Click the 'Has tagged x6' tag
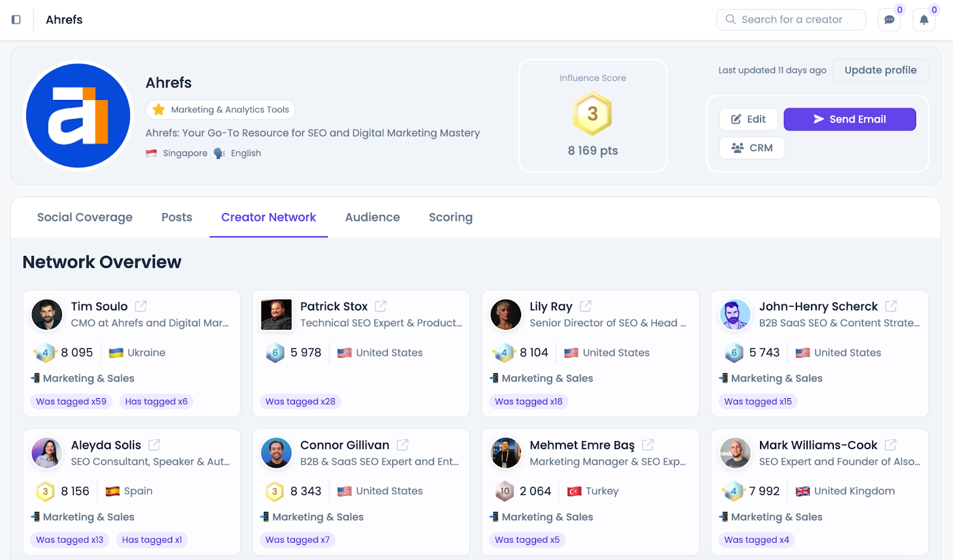953x560 pixels. pyautogui.click(x=156, y=402)
